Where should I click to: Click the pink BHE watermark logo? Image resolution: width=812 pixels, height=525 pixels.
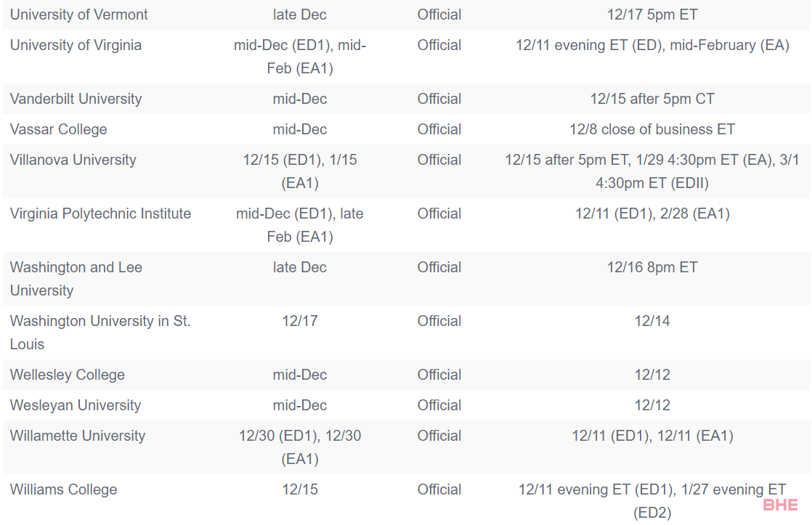[780, 505]
